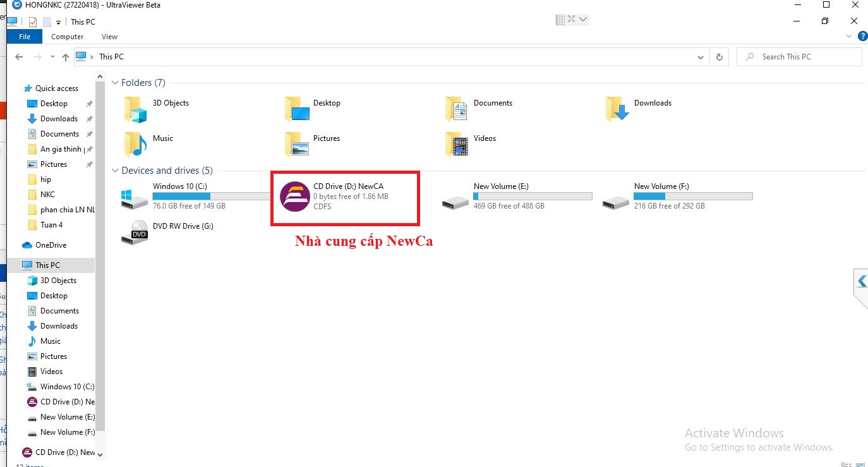This screenshot has width=868, height=467.
Task: Click the Properties icon in quick access toolbar
Action: pyautogui.click(x=33, y=21)
